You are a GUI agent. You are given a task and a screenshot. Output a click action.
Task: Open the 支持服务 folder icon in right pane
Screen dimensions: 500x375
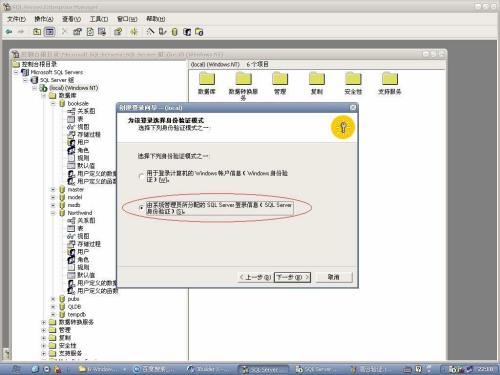(390, 79)
